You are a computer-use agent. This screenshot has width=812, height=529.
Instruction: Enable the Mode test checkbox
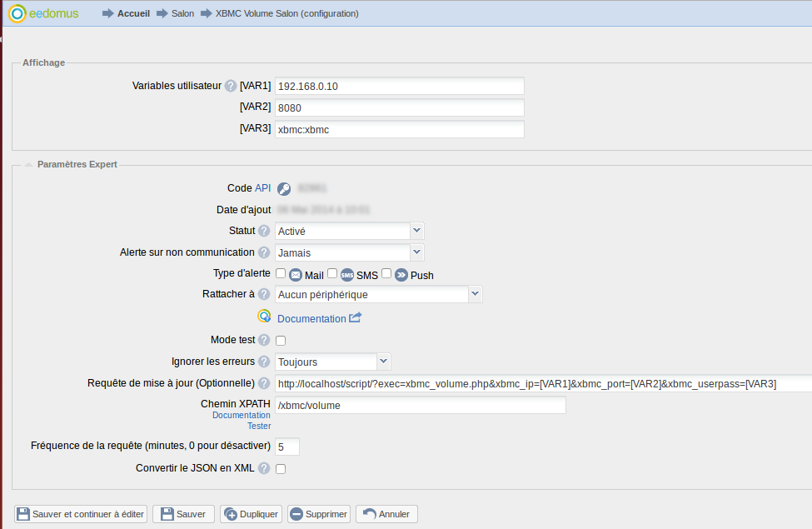[x=281, y=340]
